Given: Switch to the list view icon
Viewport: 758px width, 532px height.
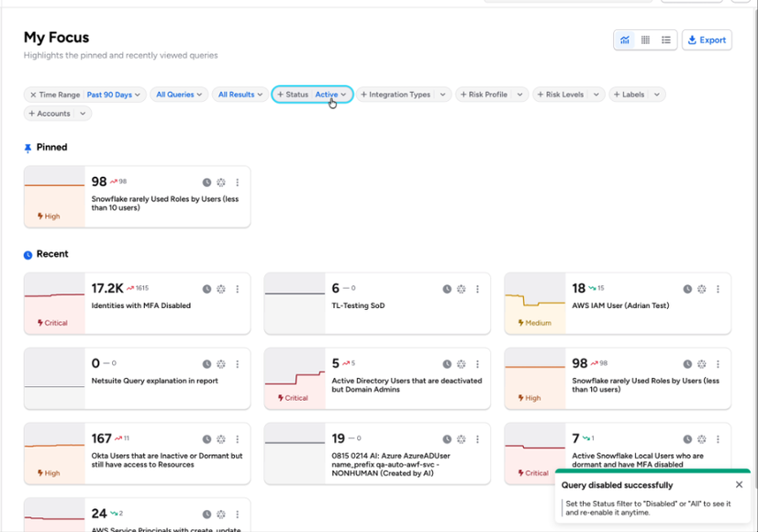Looking at the screenshot, I should point(666,40).
